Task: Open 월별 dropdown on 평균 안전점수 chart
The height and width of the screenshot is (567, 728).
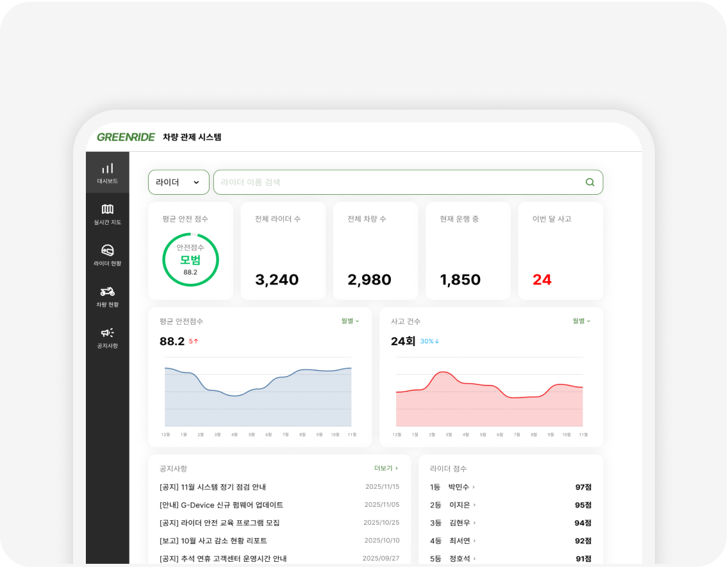Action: (x=350, y=321)
